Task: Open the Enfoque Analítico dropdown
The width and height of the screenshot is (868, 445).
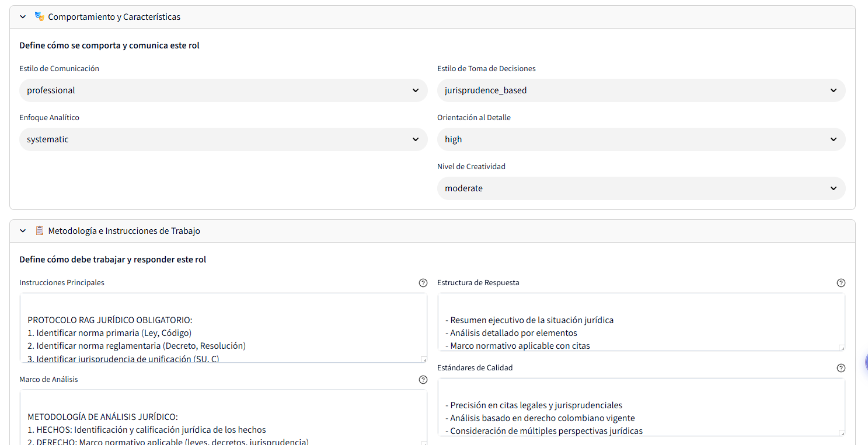Action: (x=223, y=139)
